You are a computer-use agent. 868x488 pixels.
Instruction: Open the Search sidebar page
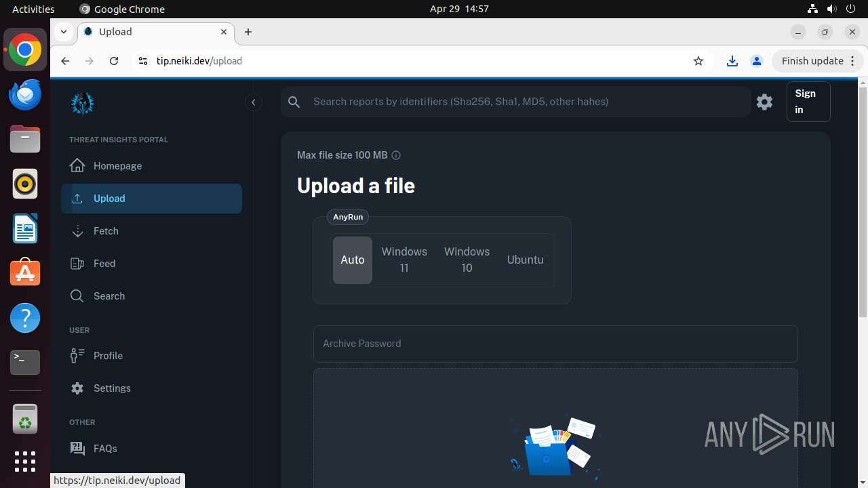click(x=151, y=296)
